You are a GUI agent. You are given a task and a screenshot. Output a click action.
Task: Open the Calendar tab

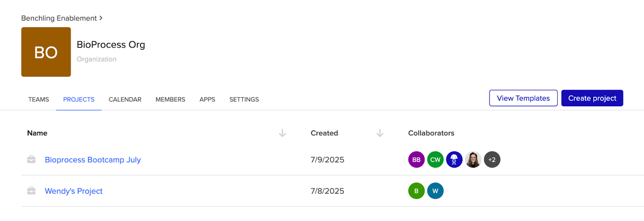[x=125, y=99]
